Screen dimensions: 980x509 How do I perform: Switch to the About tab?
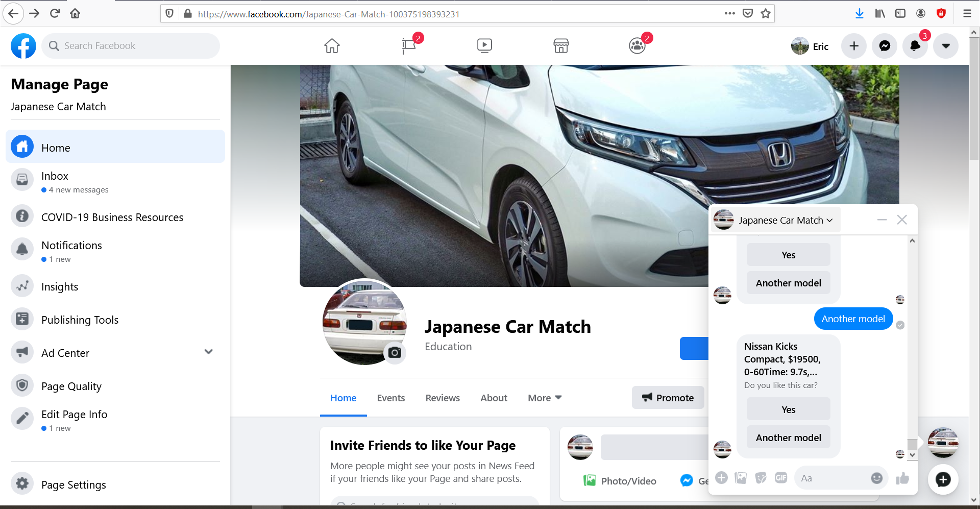(x=494, y=398)
